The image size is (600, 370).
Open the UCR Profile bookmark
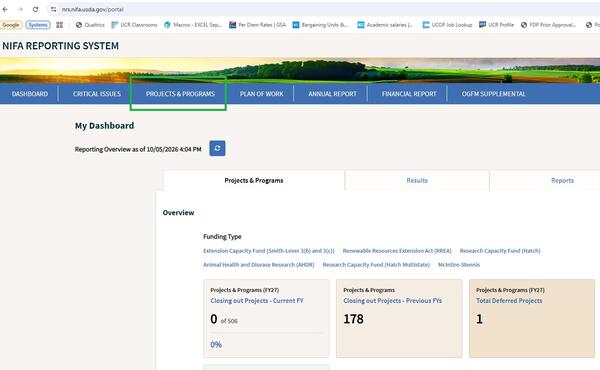pyautogui.click(x=497, y=25)
